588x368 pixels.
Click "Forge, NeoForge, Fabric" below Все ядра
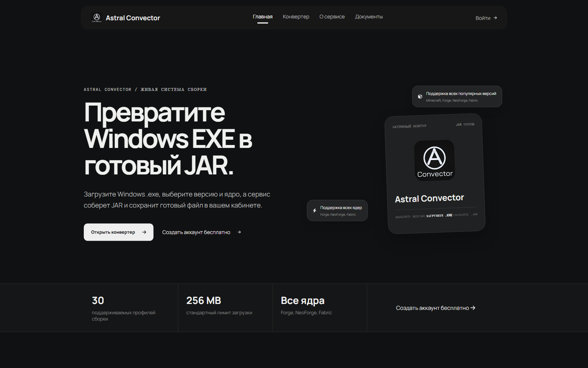point(306,313)
